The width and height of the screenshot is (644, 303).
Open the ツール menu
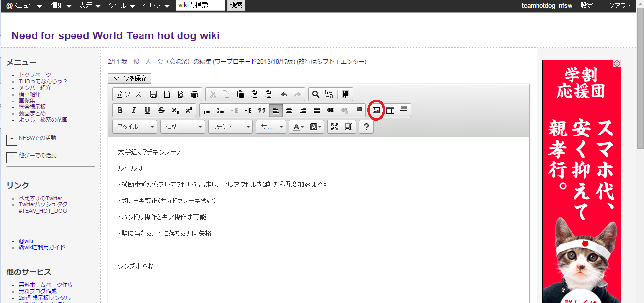click(122, 6)
